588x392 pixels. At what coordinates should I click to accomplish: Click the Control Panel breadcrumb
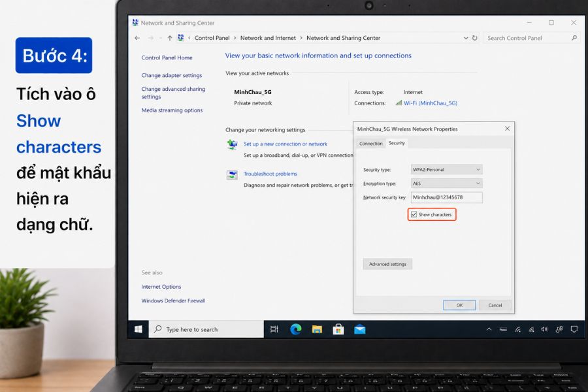(212, 38)
